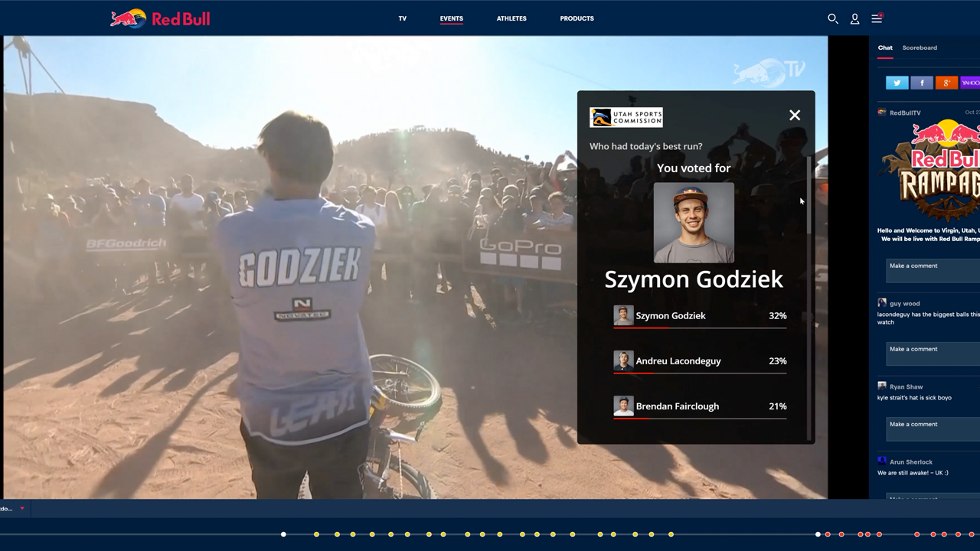Open Arun Sherlock's chat avatar

click(882, 461)
